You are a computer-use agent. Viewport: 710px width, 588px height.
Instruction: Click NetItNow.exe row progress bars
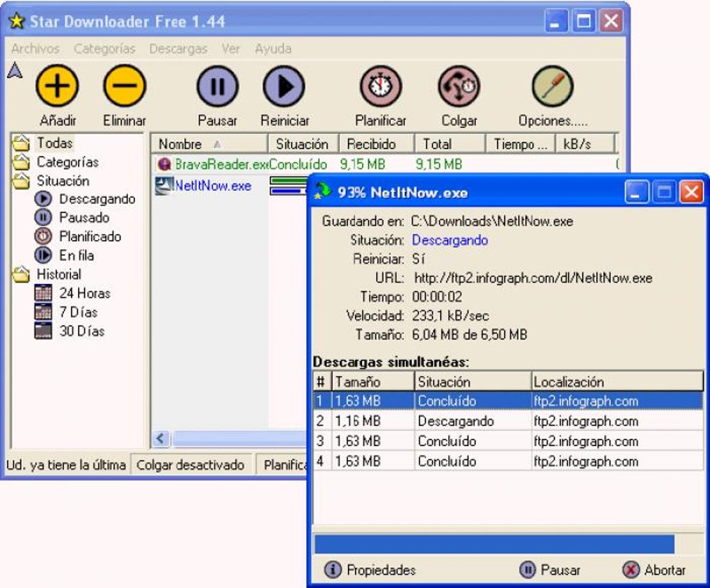click(289, 186)
